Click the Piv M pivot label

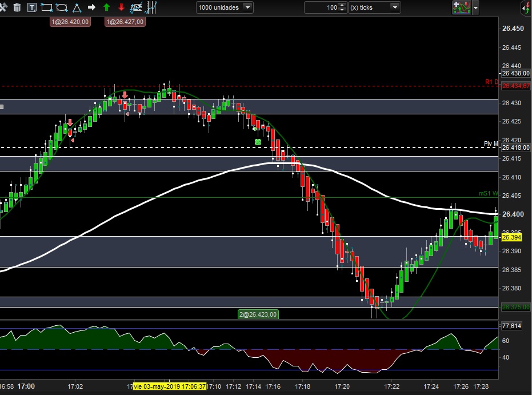click(491, 143)
